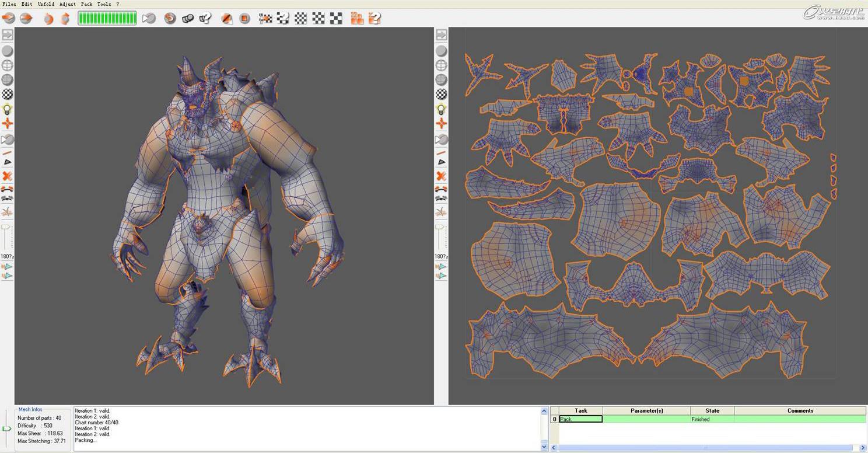Click the State column header
The height and width of the screenshot is (453, 868).
(x=712, y=410)
